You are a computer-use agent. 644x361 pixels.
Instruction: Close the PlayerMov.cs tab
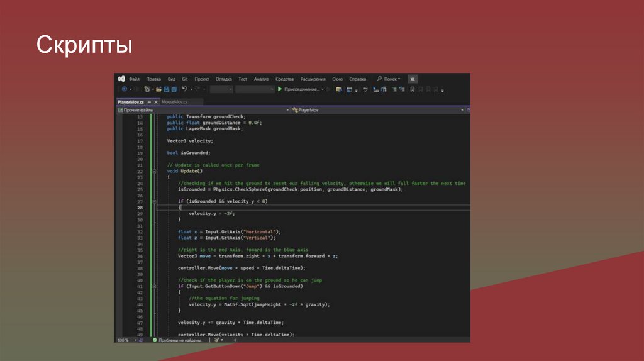click(x=156, y=101)
